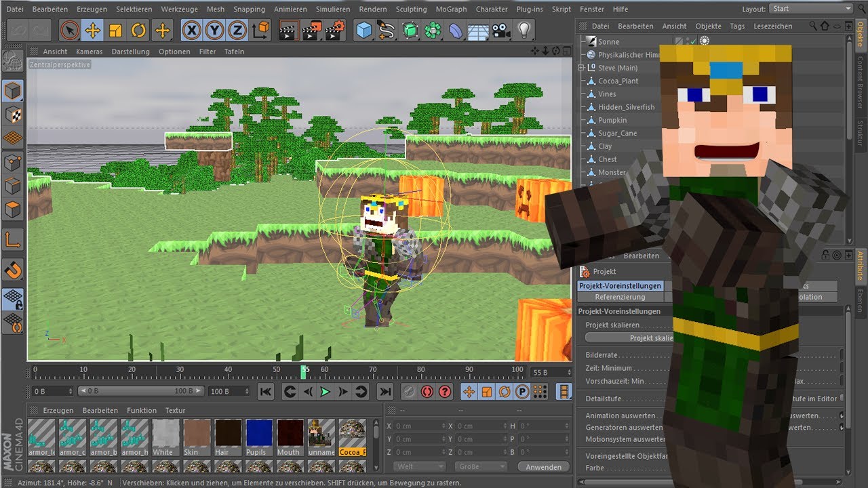Play animation forward
This screenshot has height=488, width=868.
pos(325,391)
